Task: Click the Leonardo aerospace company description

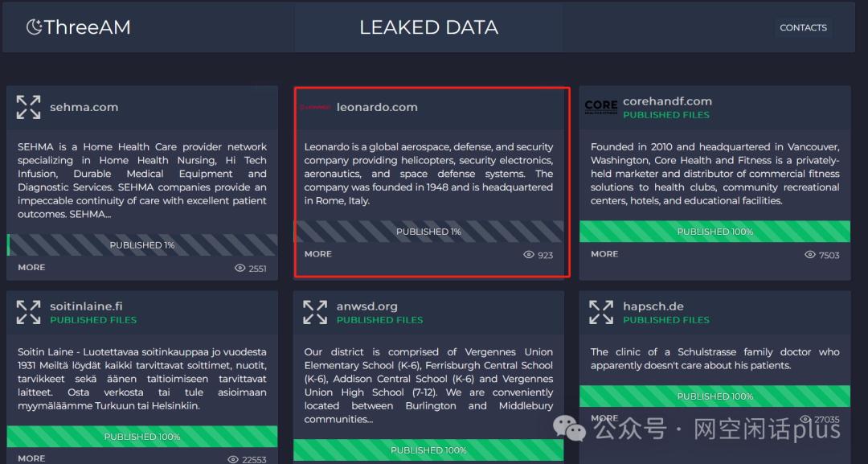Action: (428, 174)
